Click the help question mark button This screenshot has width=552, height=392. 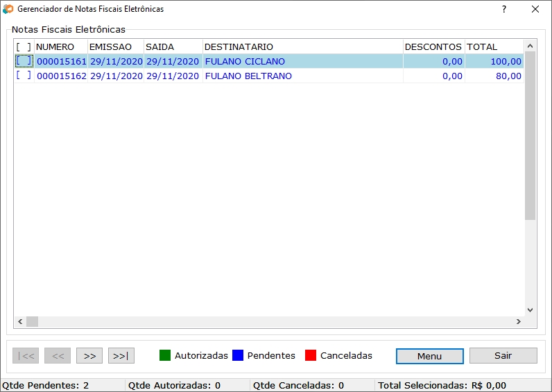(x=503, y=10)
